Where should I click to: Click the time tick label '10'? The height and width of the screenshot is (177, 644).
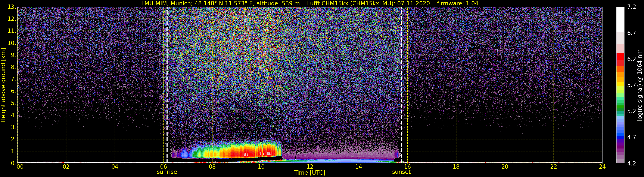[x=261, y=167]
